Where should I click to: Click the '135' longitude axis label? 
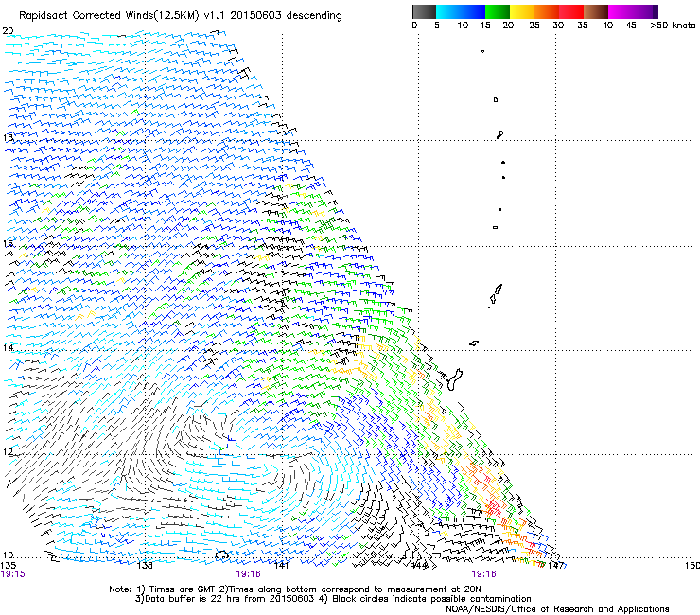pyautogui.click(x=8, y=566)
